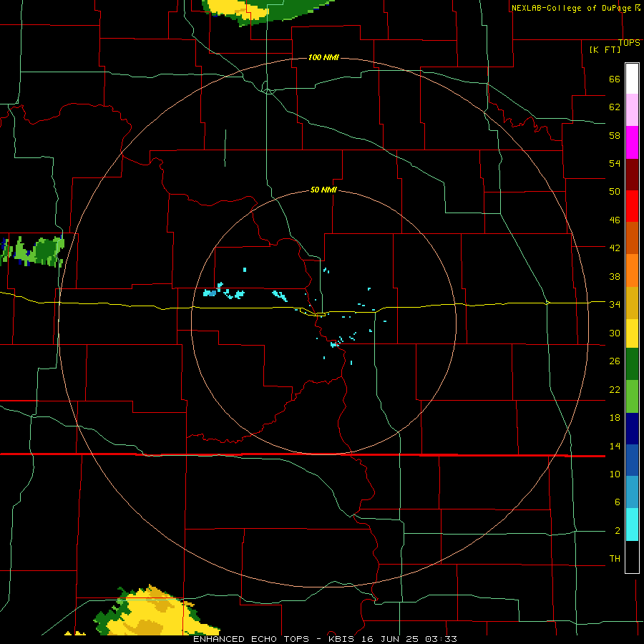Pick the yellow swatch in the legend
This screenshot has height=644, width=644.
(x=632, y=333)
